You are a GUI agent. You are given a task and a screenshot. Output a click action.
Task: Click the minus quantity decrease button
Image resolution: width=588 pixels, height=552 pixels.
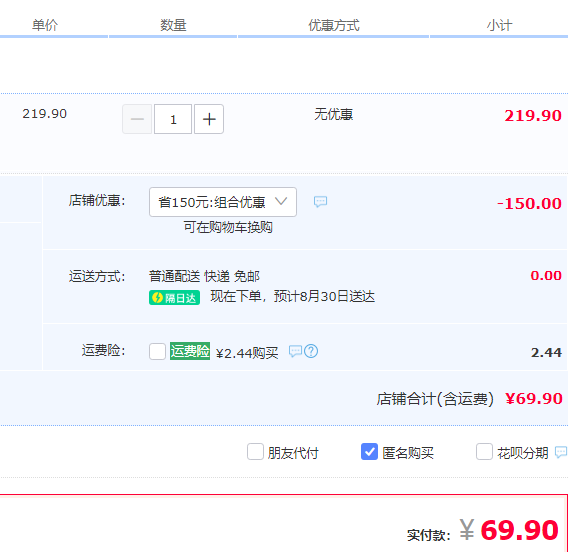[137, 119]
